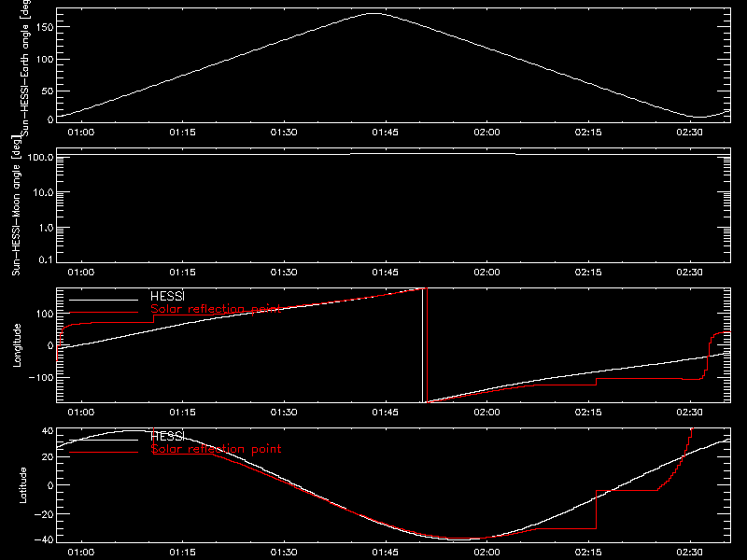Click 02:00 under the Moon angle plot

tap(486, 273)
